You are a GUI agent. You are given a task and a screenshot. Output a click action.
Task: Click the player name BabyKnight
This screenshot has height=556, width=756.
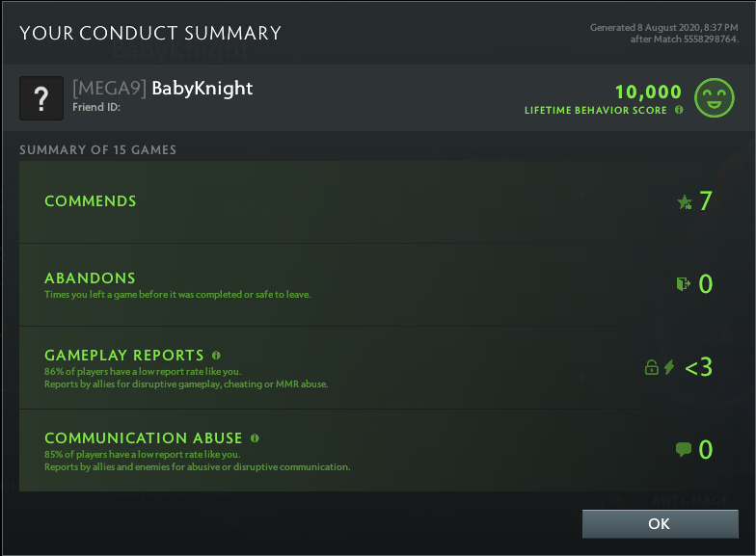tap(202, 89)
